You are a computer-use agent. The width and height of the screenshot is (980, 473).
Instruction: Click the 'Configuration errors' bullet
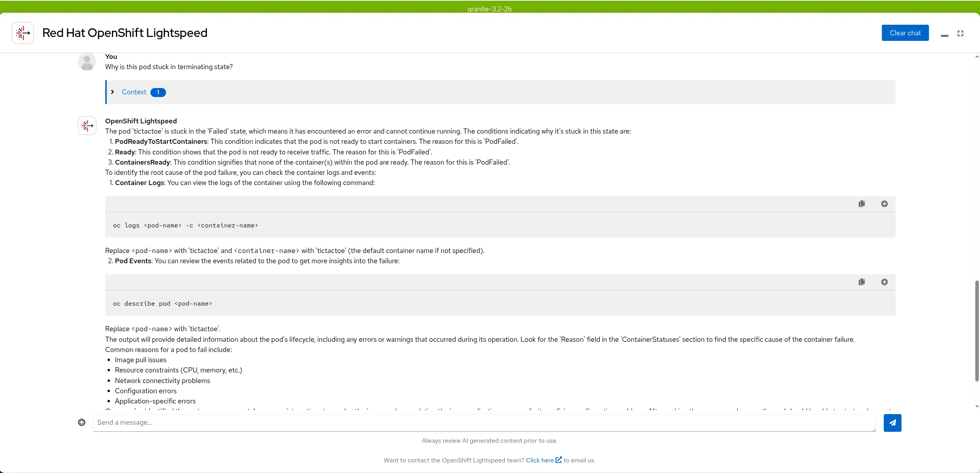click(146, 391)
